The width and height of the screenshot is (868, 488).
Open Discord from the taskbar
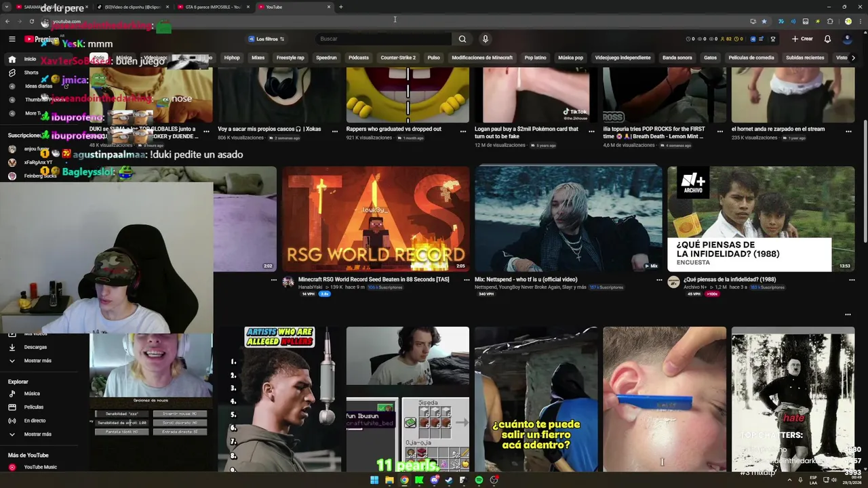point(434,480)
